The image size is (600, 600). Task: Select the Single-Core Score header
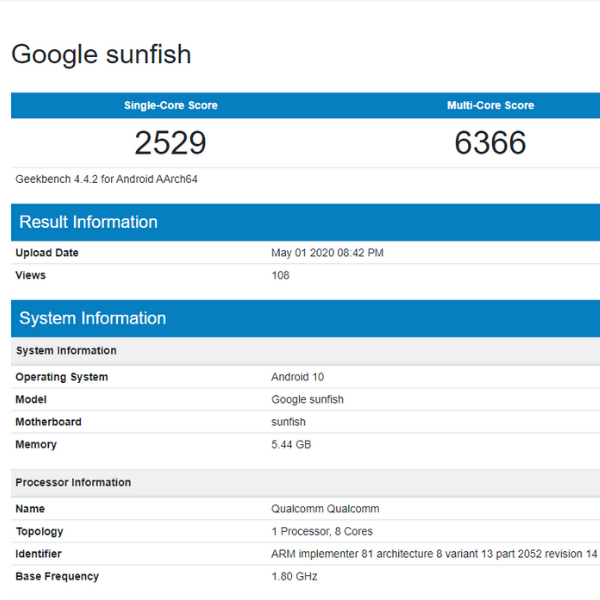click(171, 105)
